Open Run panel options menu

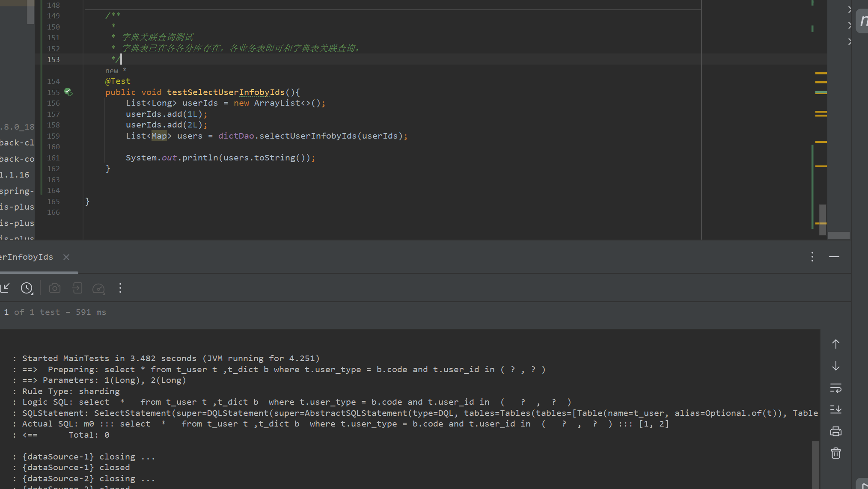(x=812, y=257)
